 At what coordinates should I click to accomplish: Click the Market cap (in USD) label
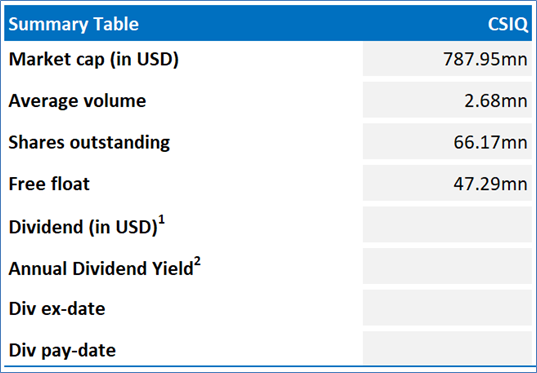(x=93, y=59)
